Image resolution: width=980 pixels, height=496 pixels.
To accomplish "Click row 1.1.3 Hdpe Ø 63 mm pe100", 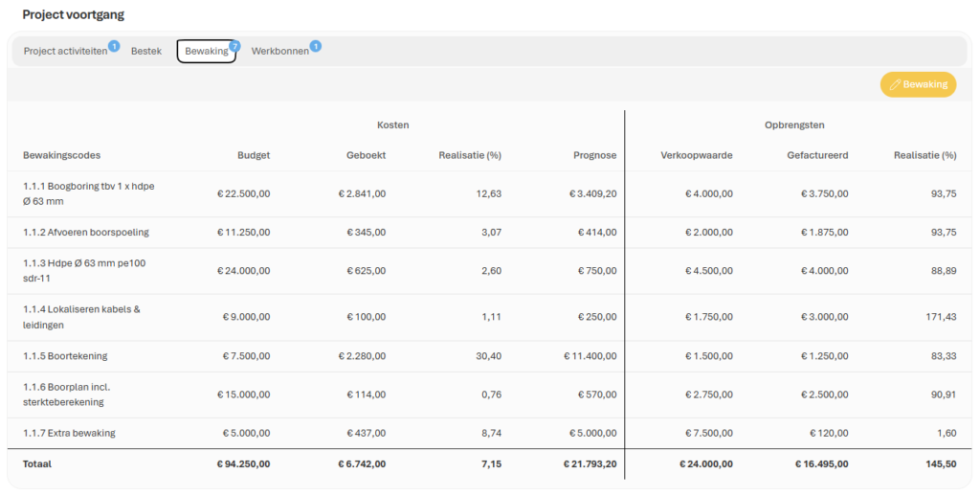I will coord(490,271).
